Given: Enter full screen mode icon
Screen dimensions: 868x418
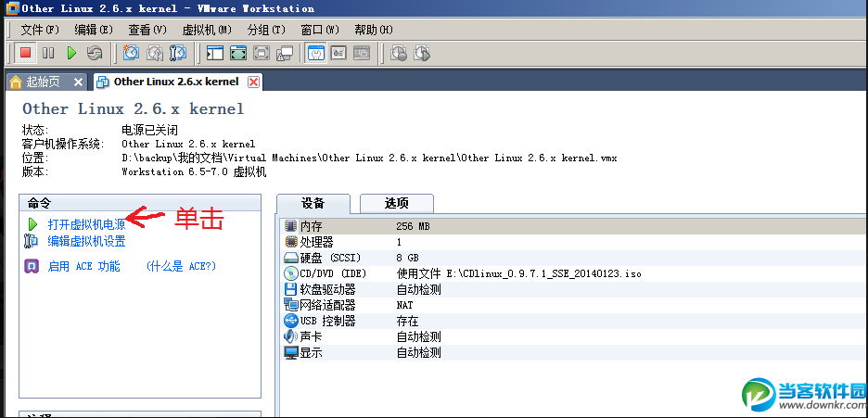Looking at the screenshot, I should tap(238, 53).
